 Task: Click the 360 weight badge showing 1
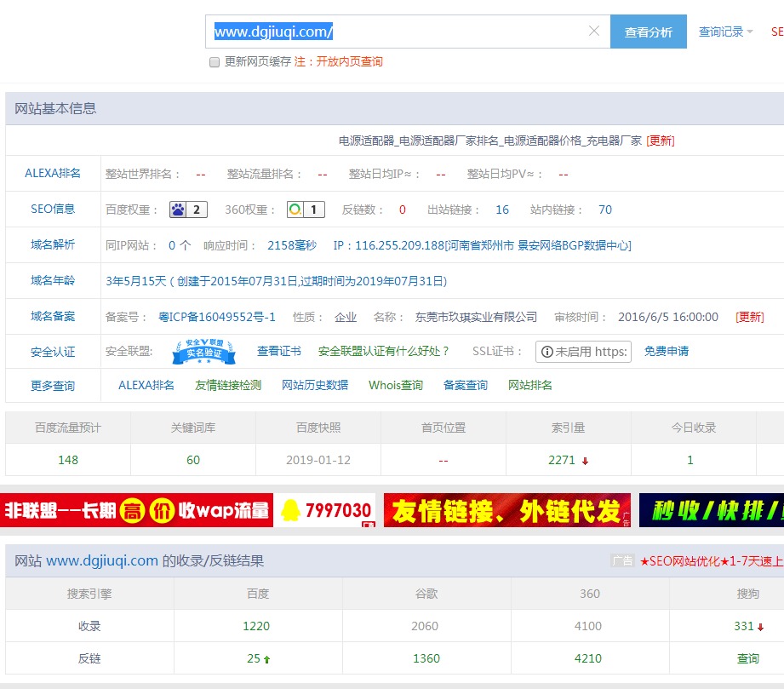305,208
